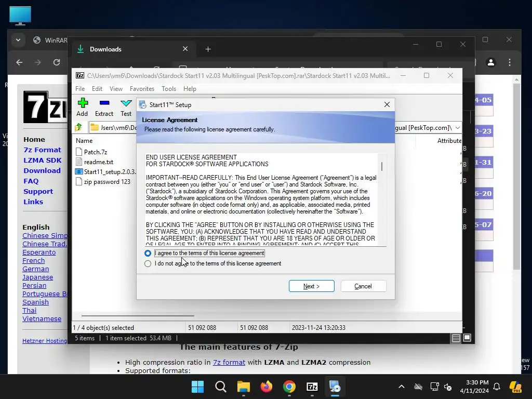Screen dimensions: 532x399
Task: Open the Download link on 7-Zip site
Action: (42, 170)
